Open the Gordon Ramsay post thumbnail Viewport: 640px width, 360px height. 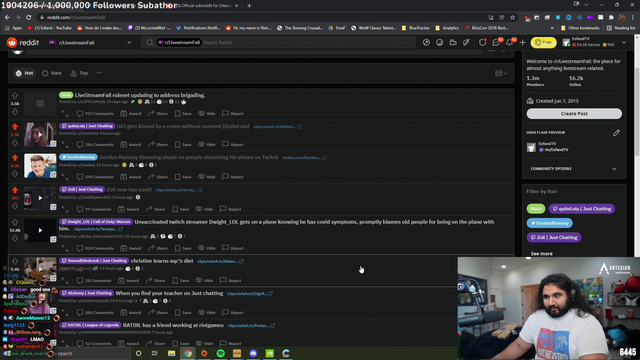coord(40,166)
